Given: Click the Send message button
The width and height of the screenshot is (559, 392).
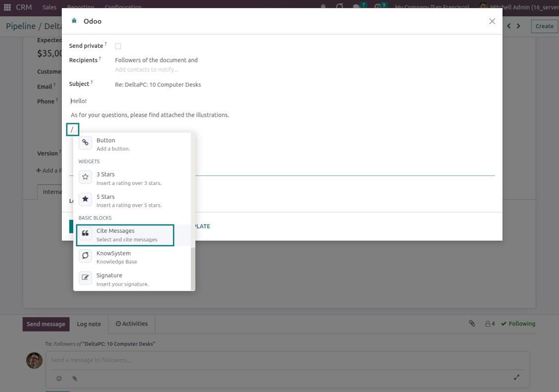Looking at the screenshot, I should point(46,324).
